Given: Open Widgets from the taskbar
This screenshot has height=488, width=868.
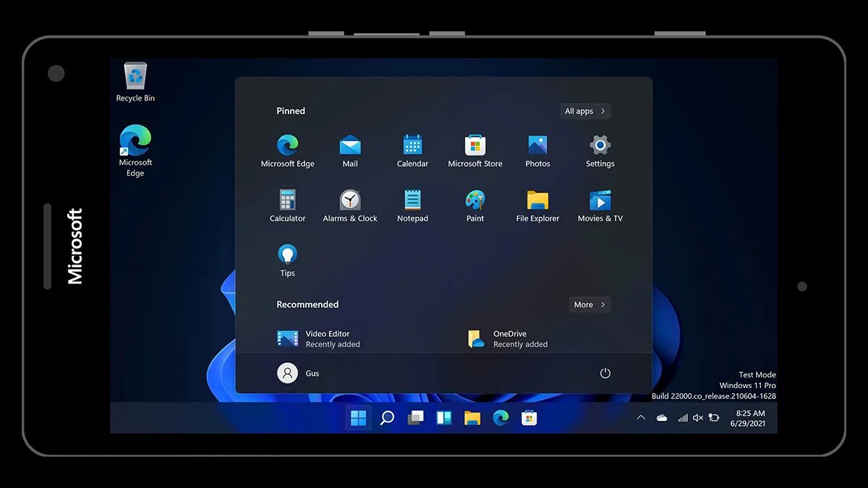Looking at the screenshot, I should point(443,418).
